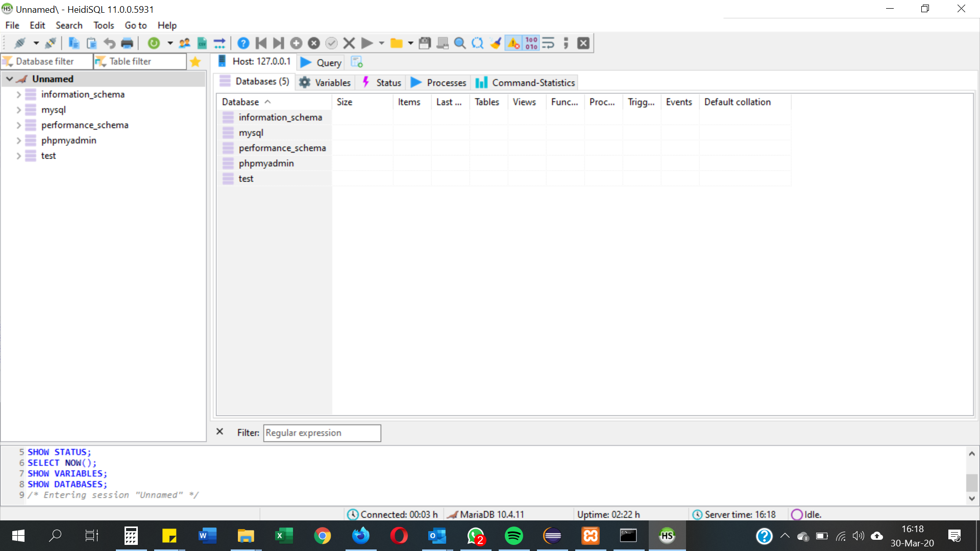Click the new query tab icon
Image resolution: width=980 pixels, height=551 pixels.
coord(357,62)
